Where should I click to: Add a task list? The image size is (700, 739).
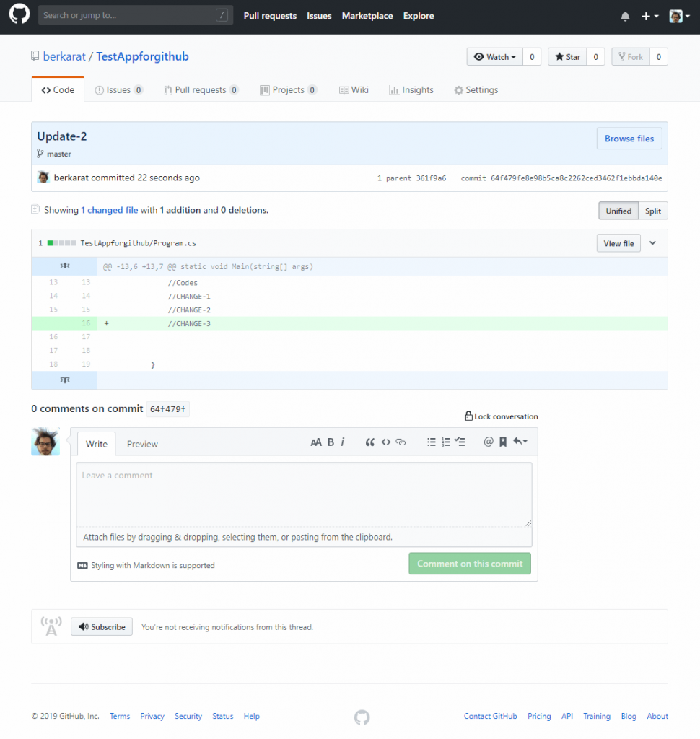tap(460, 442)
